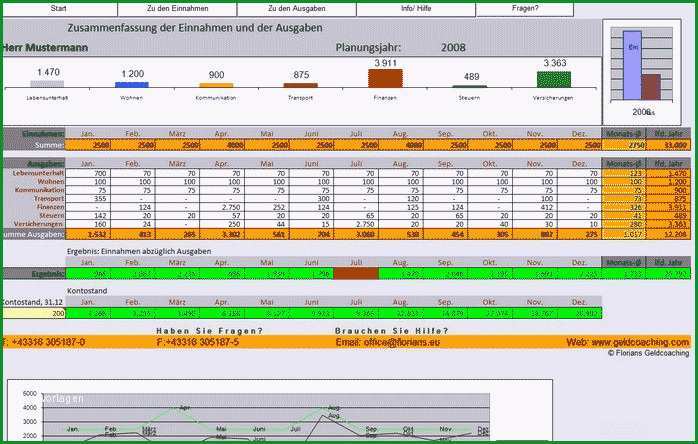Screen dimensions: 698x444
Task: Select the Steuern January cell 142
Action: (88, 216)
